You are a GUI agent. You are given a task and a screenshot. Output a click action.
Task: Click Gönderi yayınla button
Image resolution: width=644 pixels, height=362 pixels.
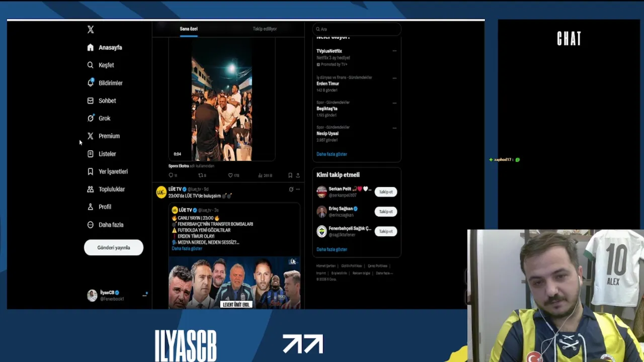tap(114, 247)
